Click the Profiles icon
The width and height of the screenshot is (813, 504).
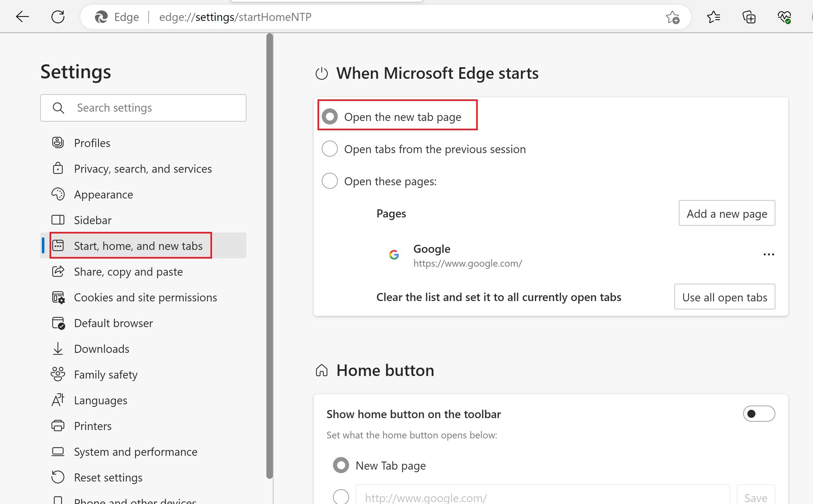(x=58, y=143)
